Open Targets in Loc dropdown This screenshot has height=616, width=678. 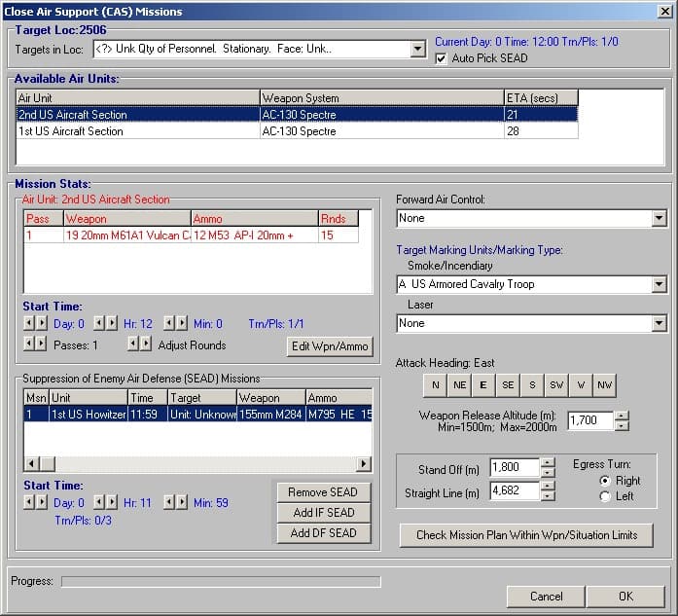tap(417, 49)
